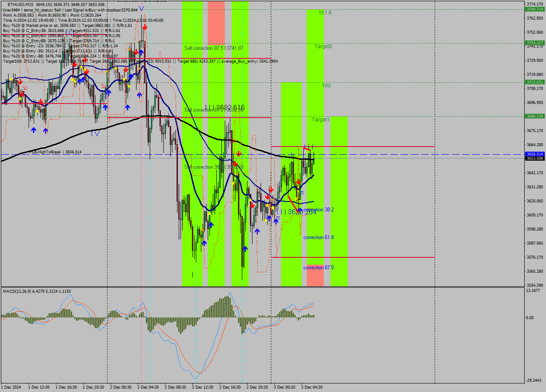The width and height of the screenshot is (546, 392).
Task: Click the '2 Dec 12:30' time axis label
Action: point(203,387)
